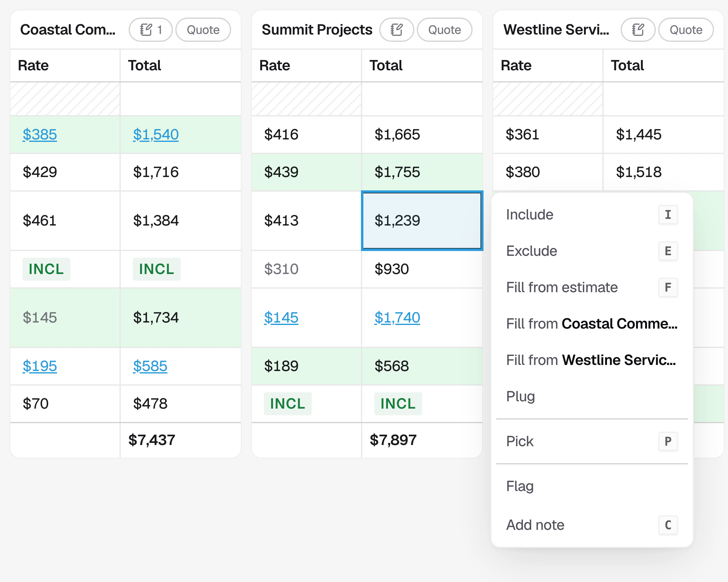This screenshot has height=582, width=728.
Task: Choose Add note in context menu
Action: [592, 525]
